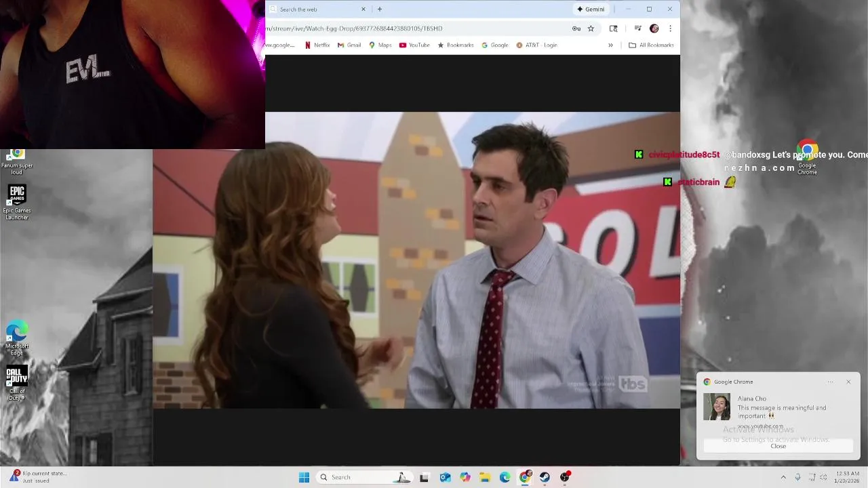Open Google Chrome desktop shortcut
The height and width of the screenshot is (488, 868).
(x=807, y=158)
